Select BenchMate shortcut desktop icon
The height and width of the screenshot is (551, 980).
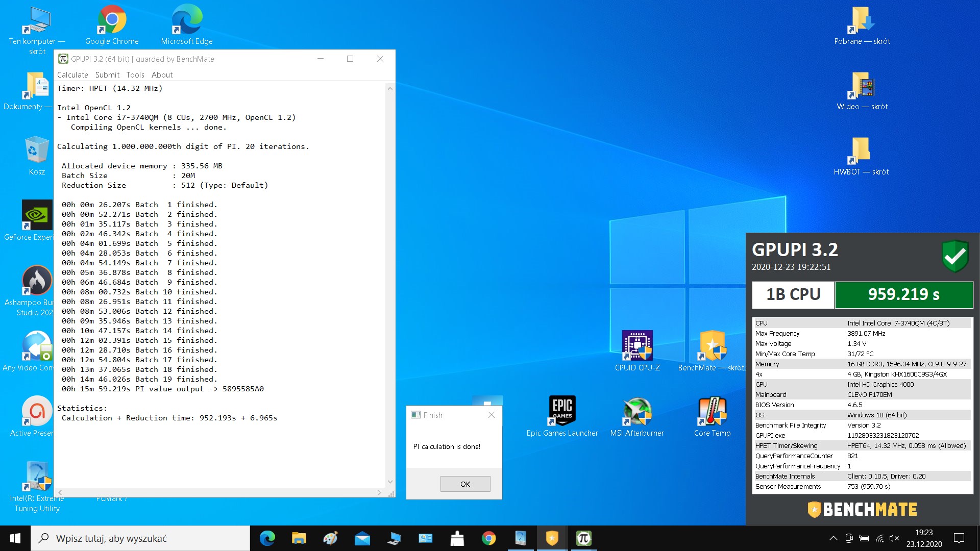tap(712, 351)
